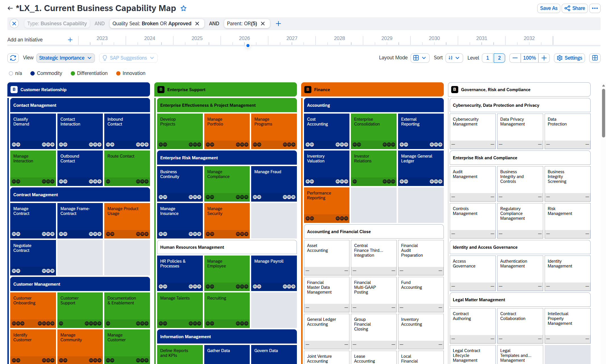Add an initiative with the plus icon
606x364 pixels.
(x=70, y=40)
